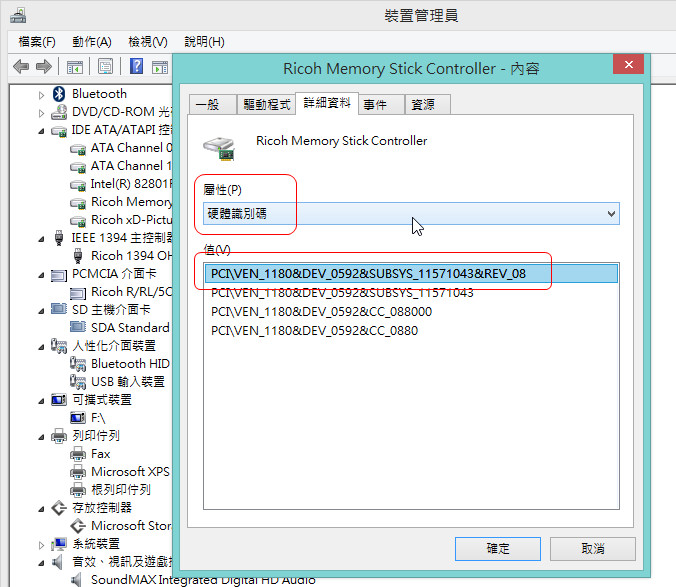This screenshot has height=587, width=676.
Task: Select SDA Standard host controller in tree
Action: (x=130, y=328)
